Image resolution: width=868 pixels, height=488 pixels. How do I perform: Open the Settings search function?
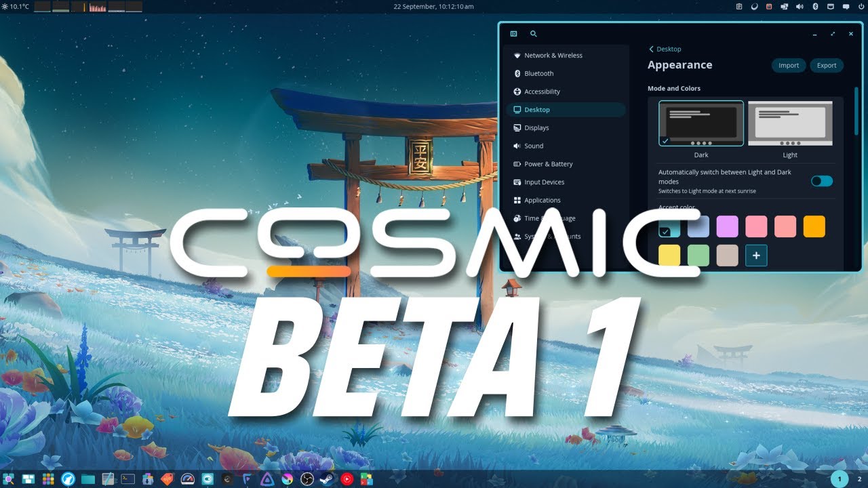[533, 34]
